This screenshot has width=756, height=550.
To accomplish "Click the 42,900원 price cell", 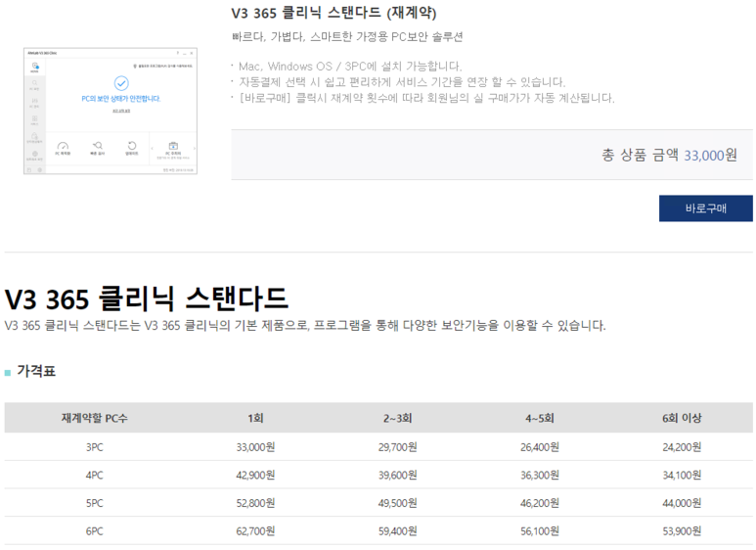I will coord(255,476).
